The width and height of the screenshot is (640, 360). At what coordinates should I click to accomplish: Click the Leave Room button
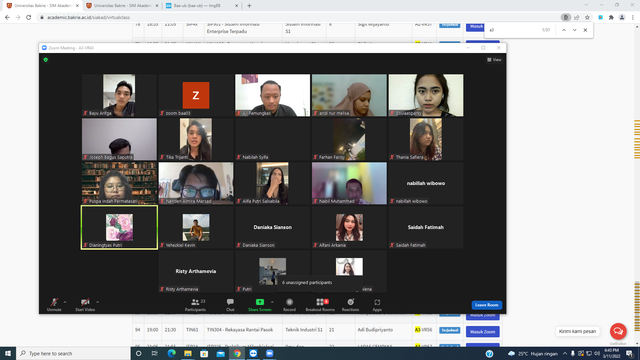[x=487, y=305]
